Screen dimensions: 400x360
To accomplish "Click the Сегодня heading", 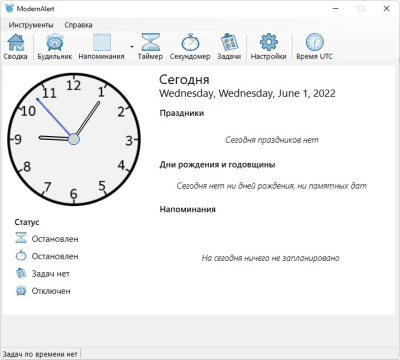I will (x=184, y=80).
